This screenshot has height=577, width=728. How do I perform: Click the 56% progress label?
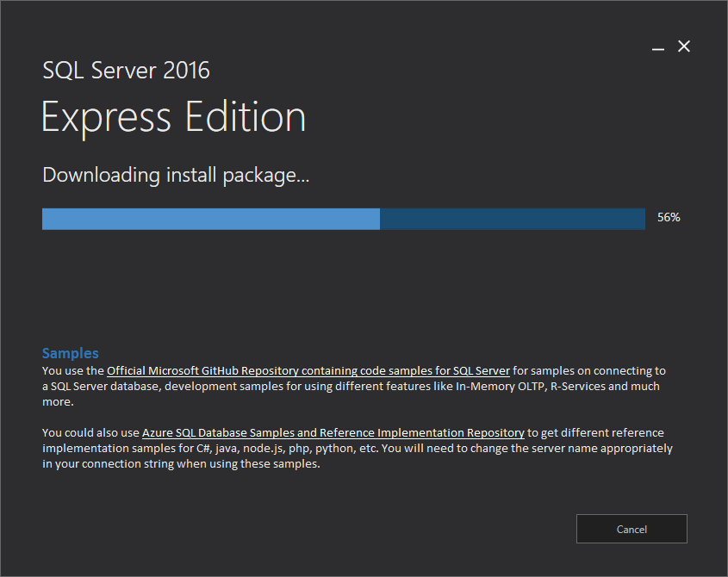(x=669, y=217)
